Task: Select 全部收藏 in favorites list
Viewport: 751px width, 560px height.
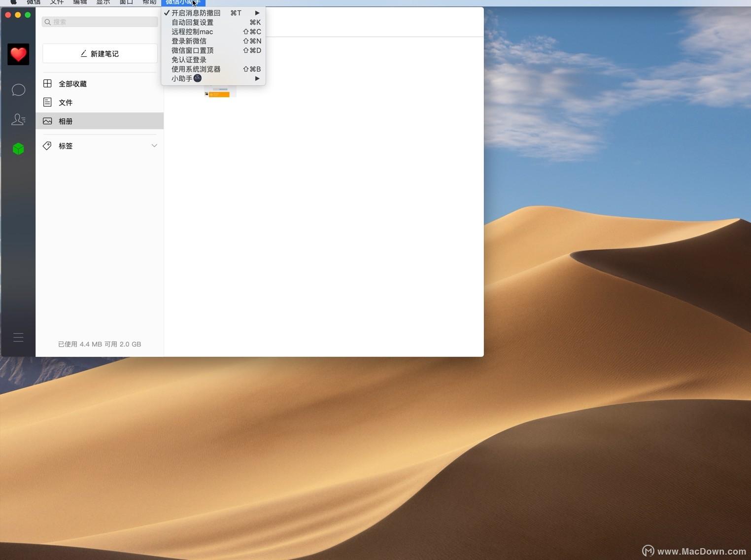Action: (100, 84)
